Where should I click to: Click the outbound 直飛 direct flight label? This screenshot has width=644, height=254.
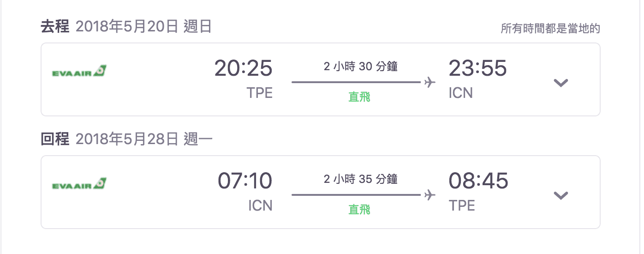pyautogui.click(x=359, y=97)
